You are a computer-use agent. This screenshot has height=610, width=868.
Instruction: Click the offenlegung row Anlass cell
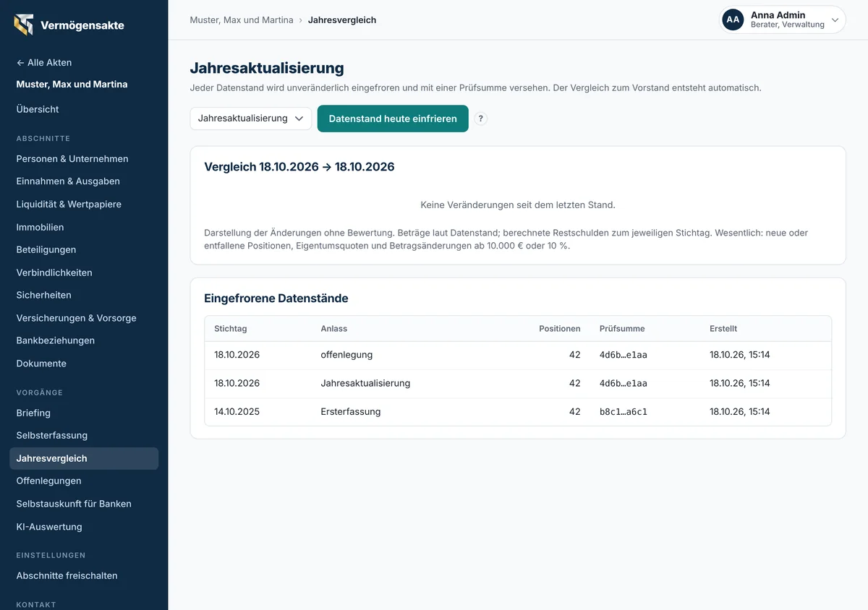pyautogui.click(x=346, y=355)
